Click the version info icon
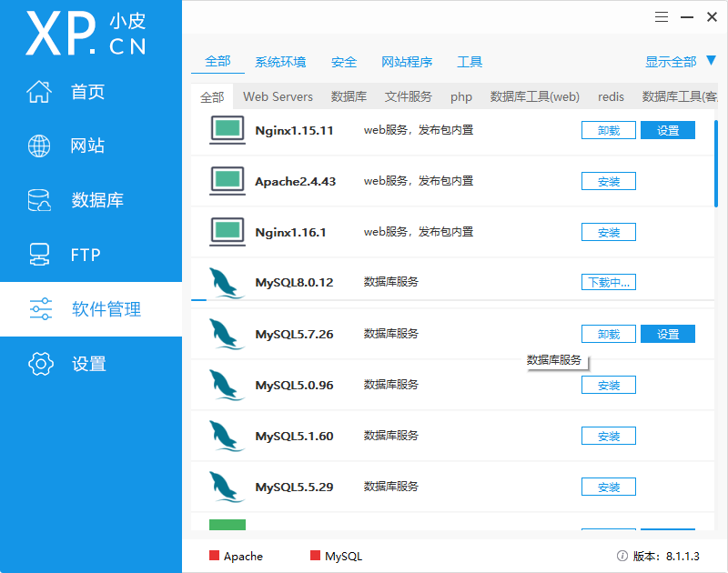The image size is (728, 573). [x=622, y=556]
